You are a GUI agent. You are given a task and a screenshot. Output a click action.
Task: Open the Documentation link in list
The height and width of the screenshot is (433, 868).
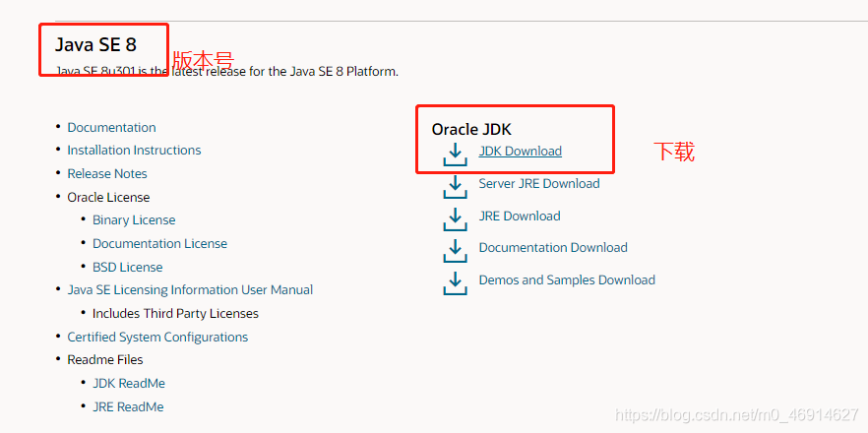pyautogui.click(x=112, y=127)
